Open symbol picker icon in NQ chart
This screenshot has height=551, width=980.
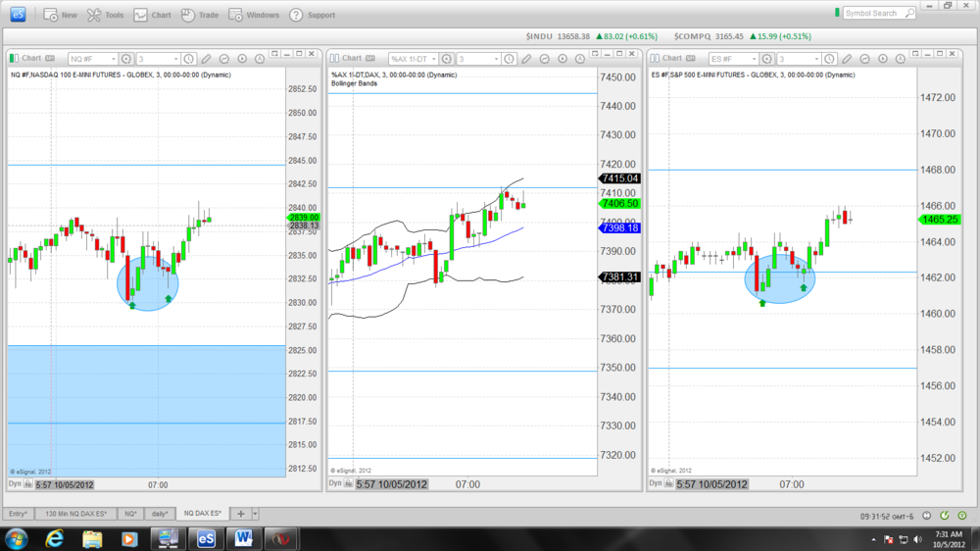pos(126,59)
